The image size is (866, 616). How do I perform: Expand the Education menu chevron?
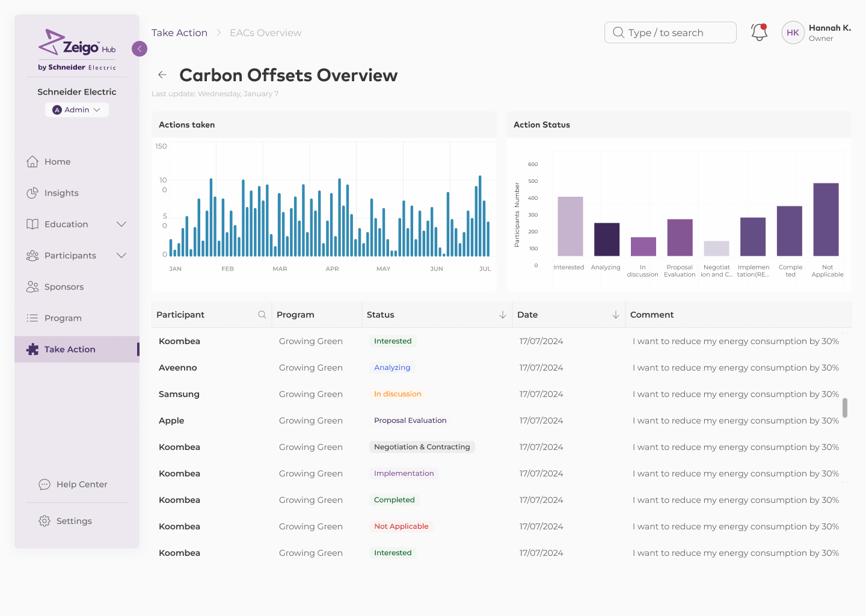pos(121,224)
